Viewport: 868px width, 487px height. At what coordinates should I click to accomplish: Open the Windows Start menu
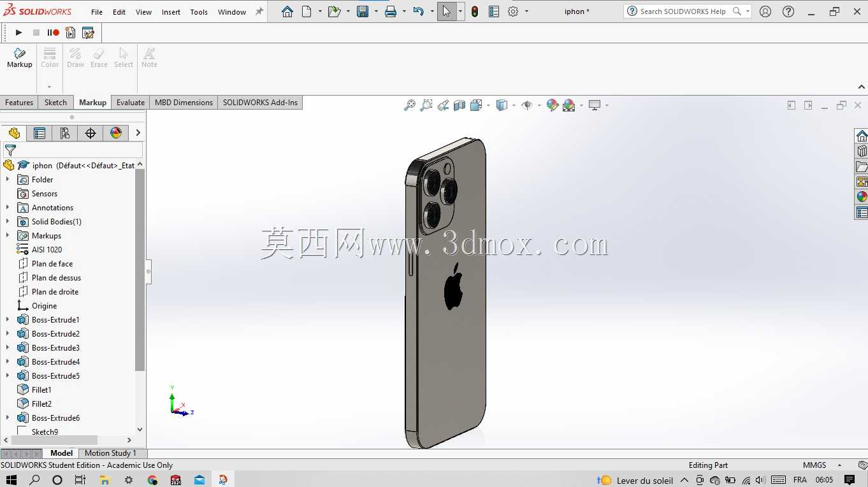point(12,480)
